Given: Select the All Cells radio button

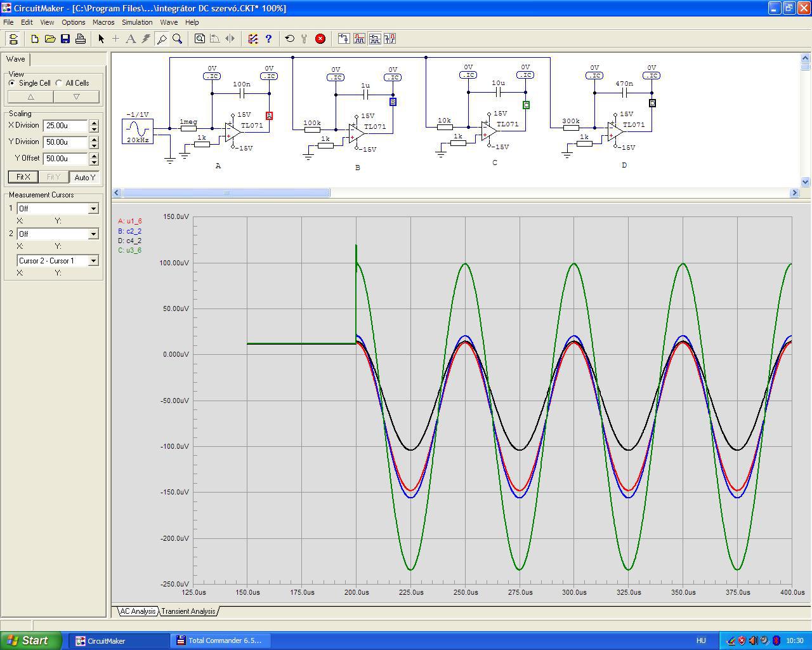Looking at the screenshot, I should pos(59,83).
